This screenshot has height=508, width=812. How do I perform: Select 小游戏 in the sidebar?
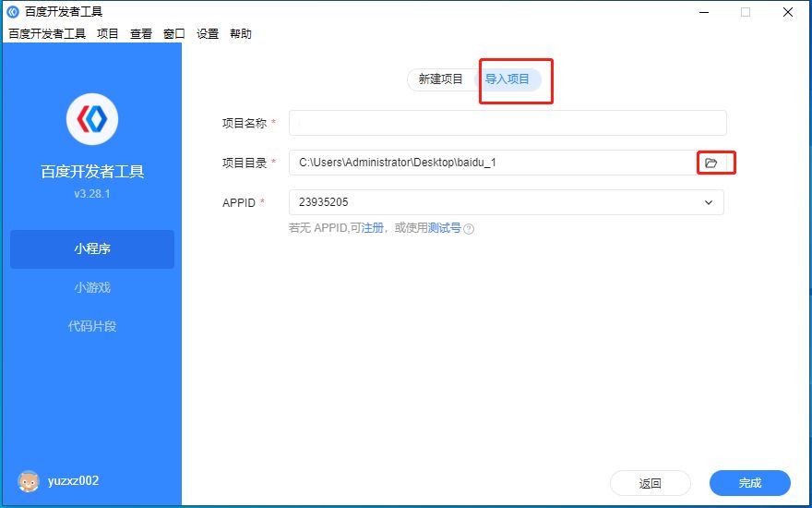coord(92,287)
